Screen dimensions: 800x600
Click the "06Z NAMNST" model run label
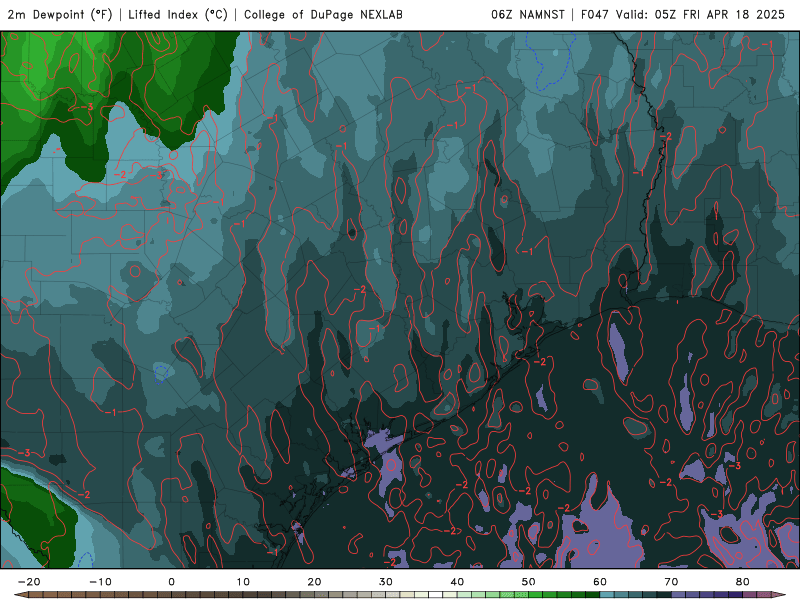point(528,14)
